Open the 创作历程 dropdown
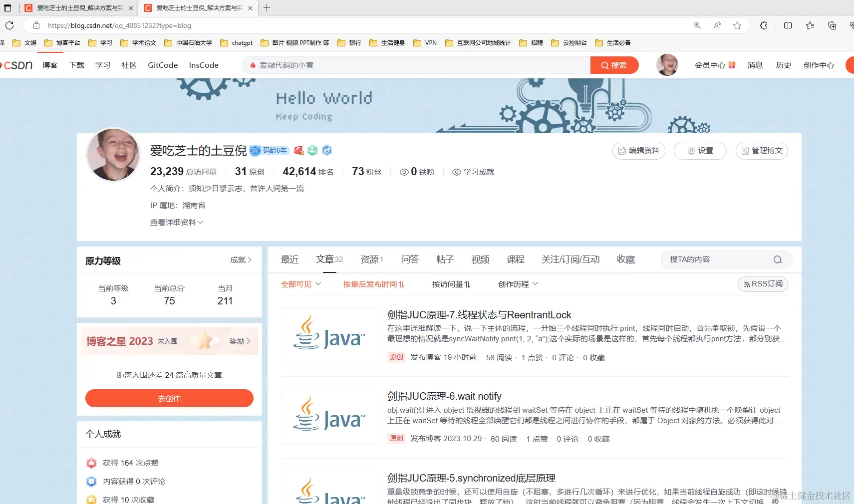This screenshot has height=504, width=854. [518, 284]
